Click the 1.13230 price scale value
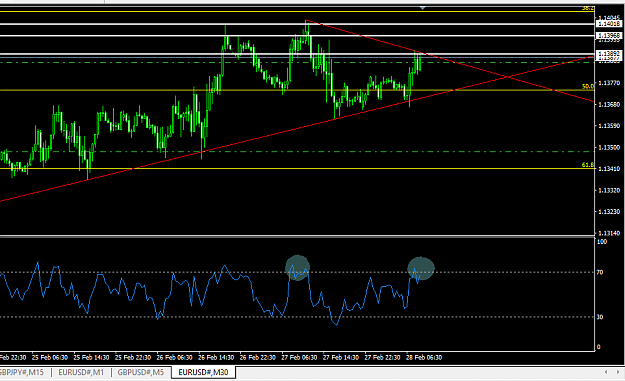This screenshot has width=625, height=381. [609, 212]
